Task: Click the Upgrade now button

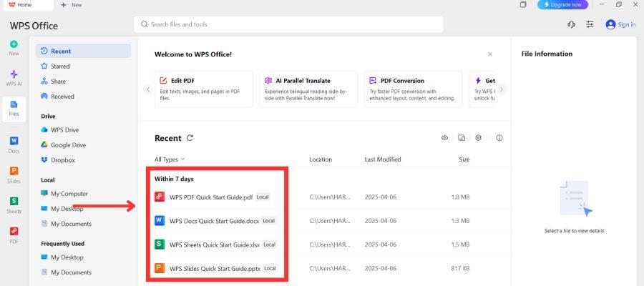Action: click(x=562, y=4)
